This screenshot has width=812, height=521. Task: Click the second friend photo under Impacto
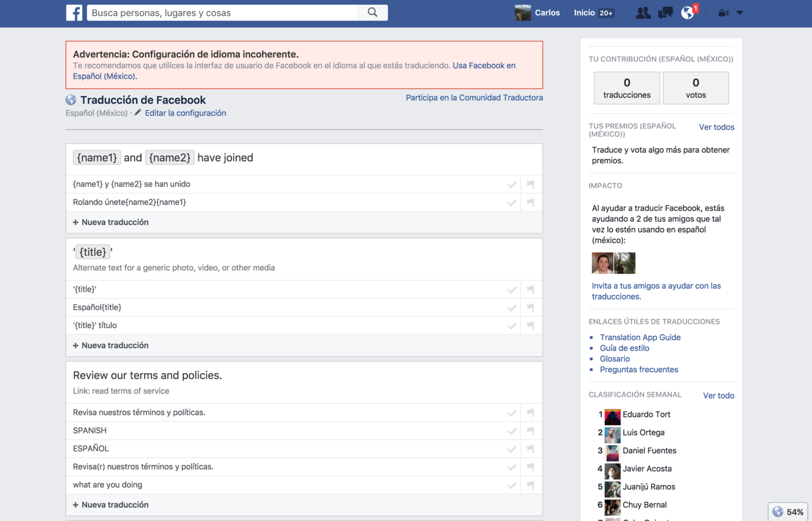(625, 263)
